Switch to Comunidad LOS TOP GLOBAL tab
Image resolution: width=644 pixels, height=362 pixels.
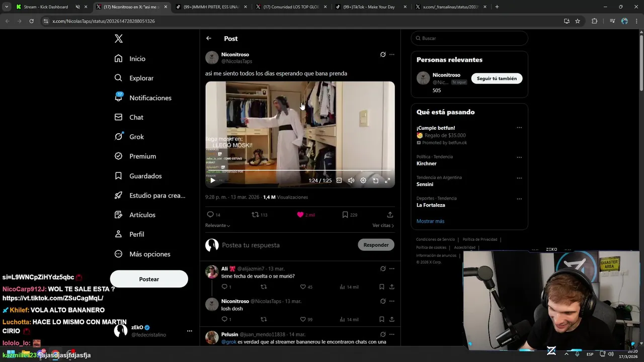[291, 7]
